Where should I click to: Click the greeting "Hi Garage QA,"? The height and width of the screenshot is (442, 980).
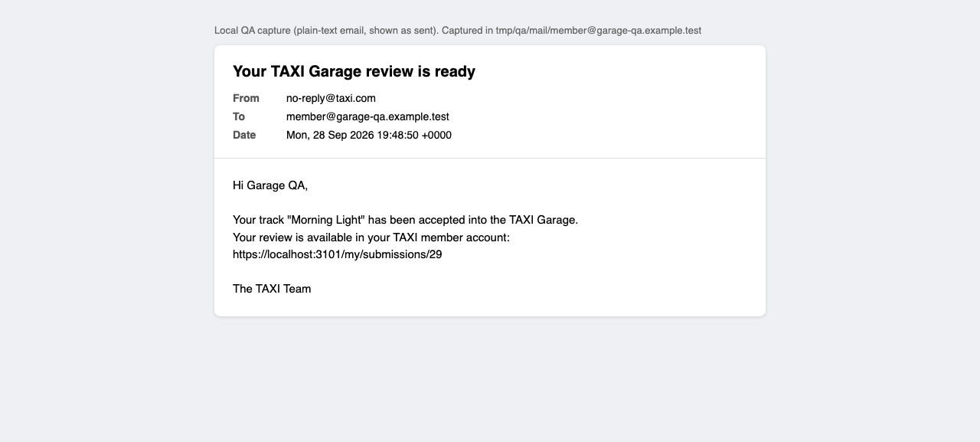270,185
